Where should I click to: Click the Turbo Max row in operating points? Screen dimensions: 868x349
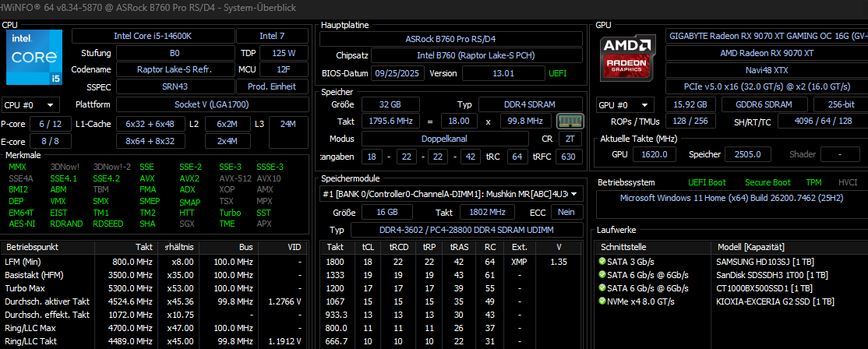pos(154,288)
